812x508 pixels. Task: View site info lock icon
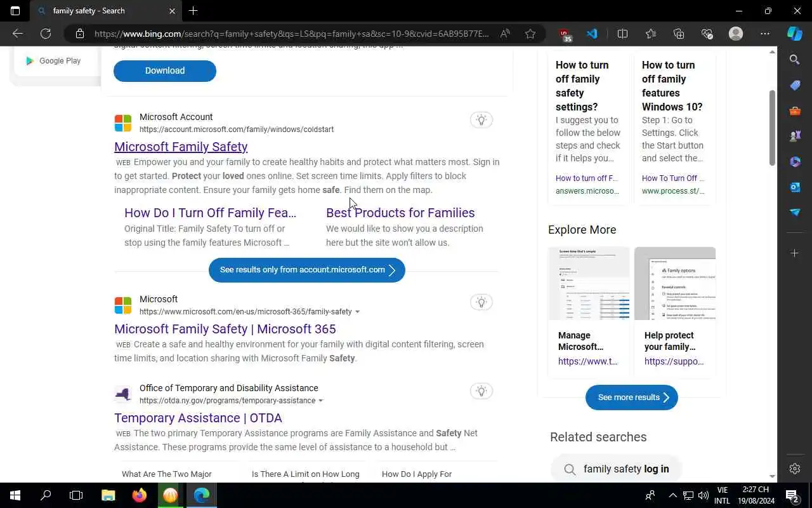[80, 34]
